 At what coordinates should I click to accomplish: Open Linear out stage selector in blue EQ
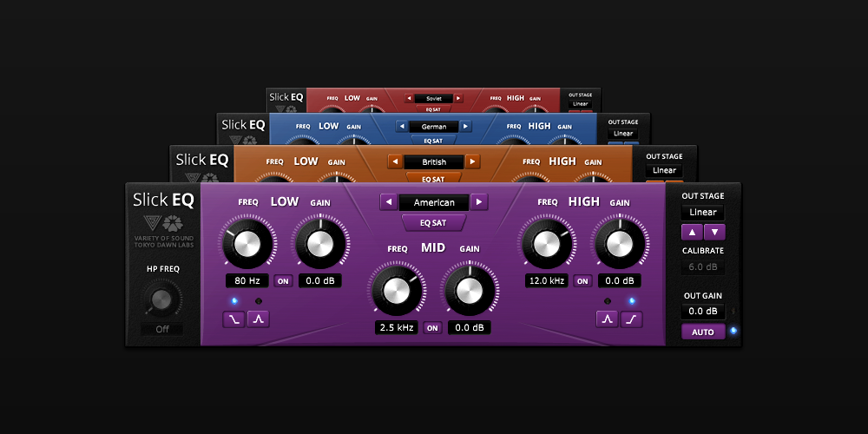point(623,134)
